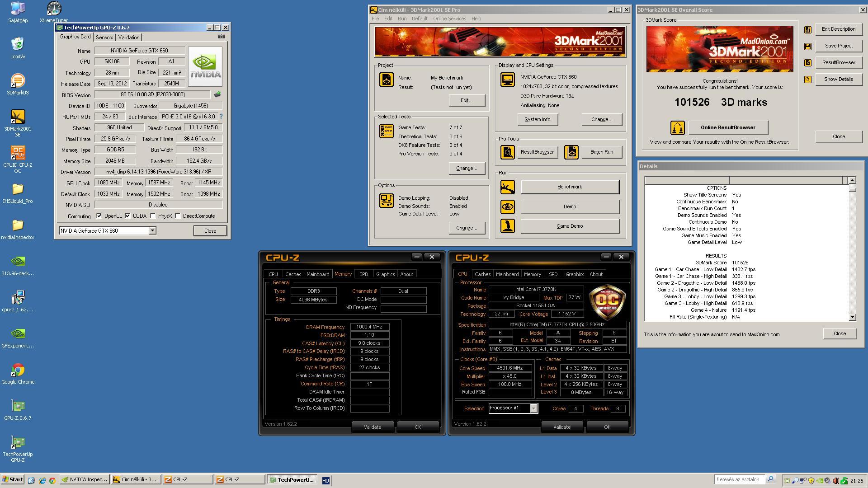Click the Show Details magnifier icon
This screenshot has width=868, height=488.
click(808, 80)
